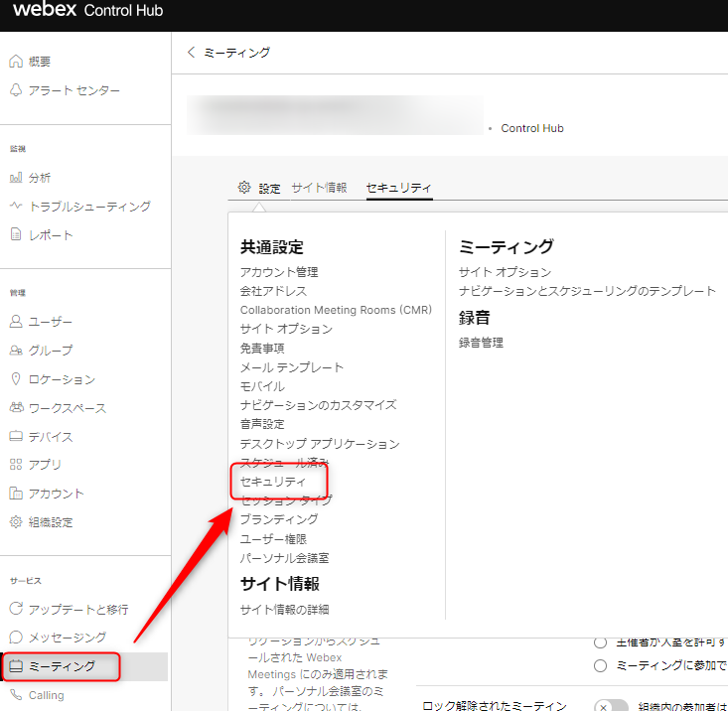728x711 pixels.
Task: Open デスクトップ アプリケーション link
Action: pyautogui.click(x=320, y=444)
